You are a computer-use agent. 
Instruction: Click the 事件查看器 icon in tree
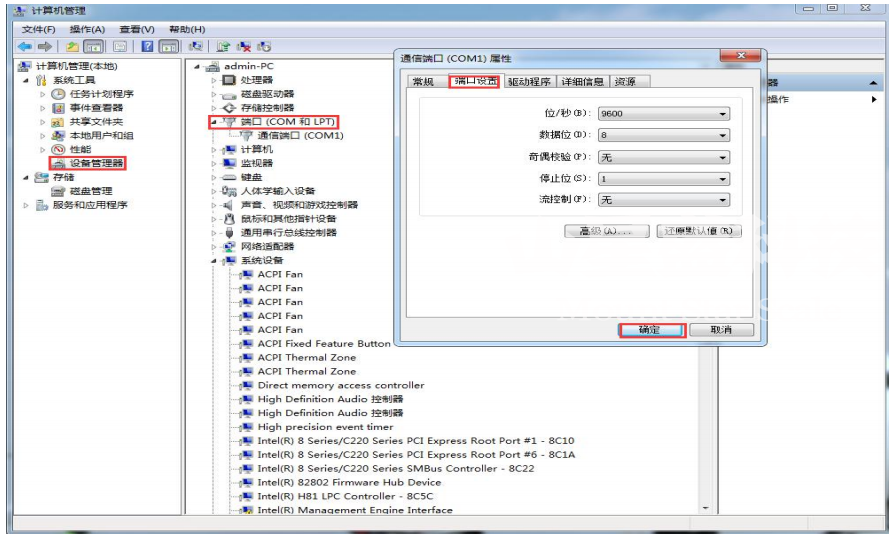click(x=58, y=108)
